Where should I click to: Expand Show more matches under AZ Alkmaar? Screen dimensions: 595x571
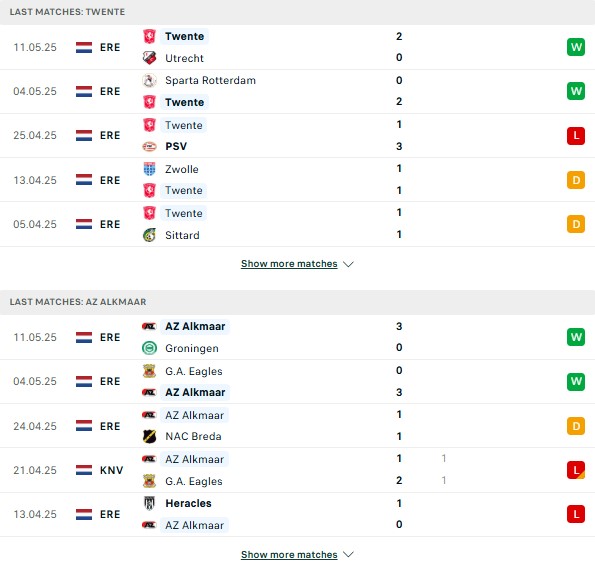(289, 555)
